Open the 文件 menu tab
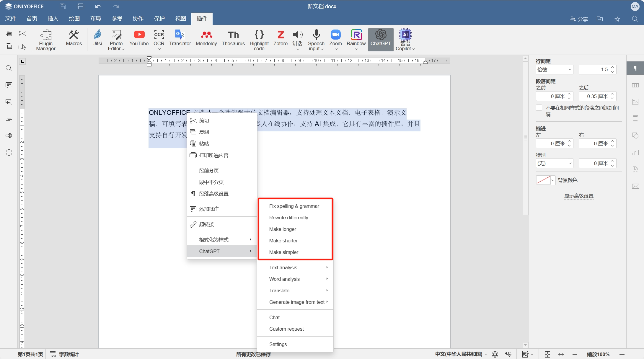The height and width of the screenshot is (359, 644). tap(11, 19)
